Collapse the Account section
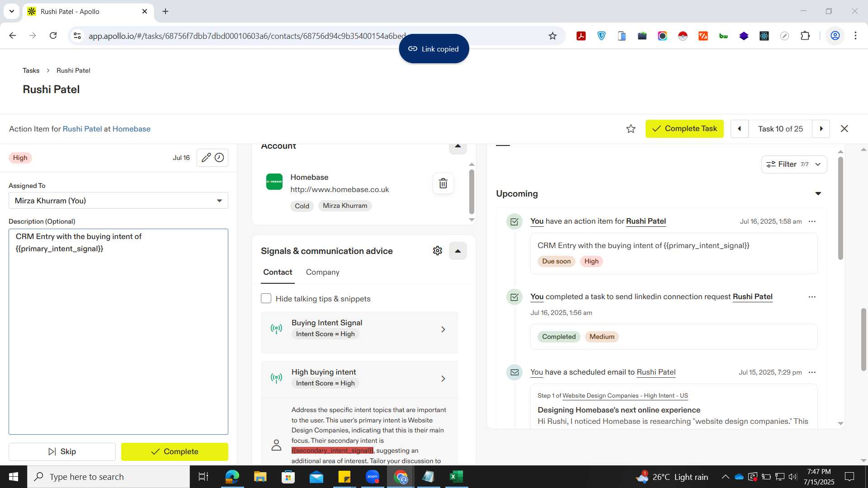Viewport: 868px width, 488px height. (458, 146)
